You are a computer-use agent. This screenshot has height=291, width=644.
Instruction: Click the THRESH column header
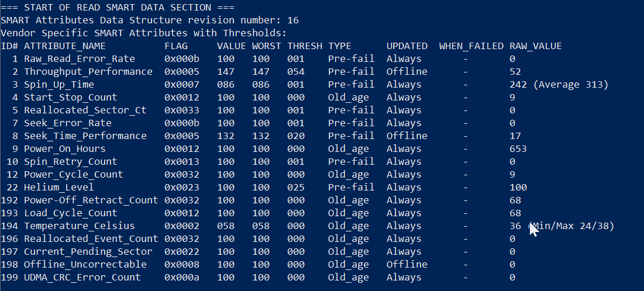[305, 46]
